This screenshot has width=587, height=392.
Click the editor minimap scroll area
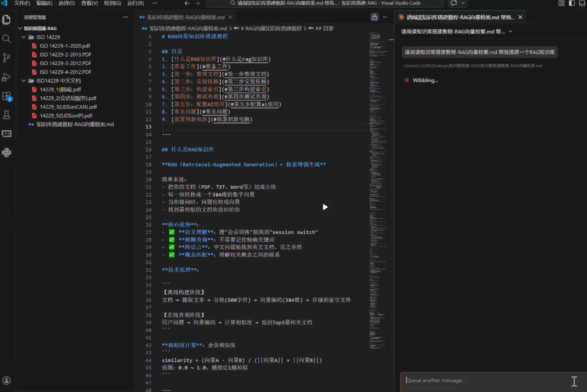pos(378,175)
